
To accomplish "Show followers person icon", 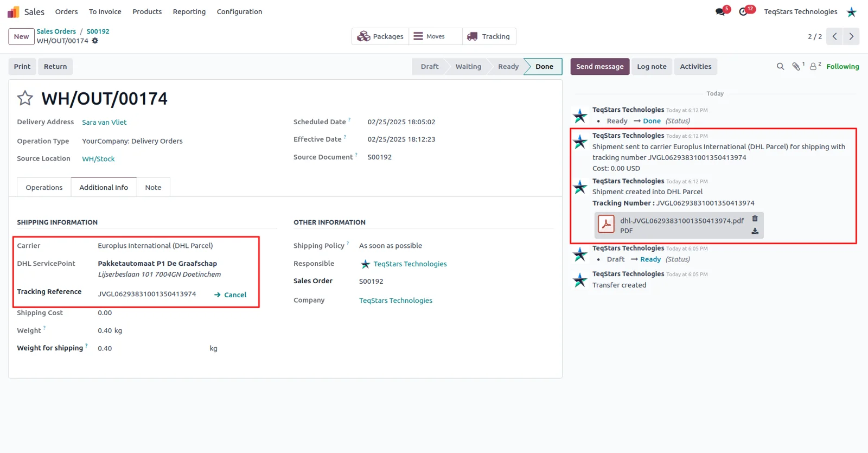I will pos(813,66).
